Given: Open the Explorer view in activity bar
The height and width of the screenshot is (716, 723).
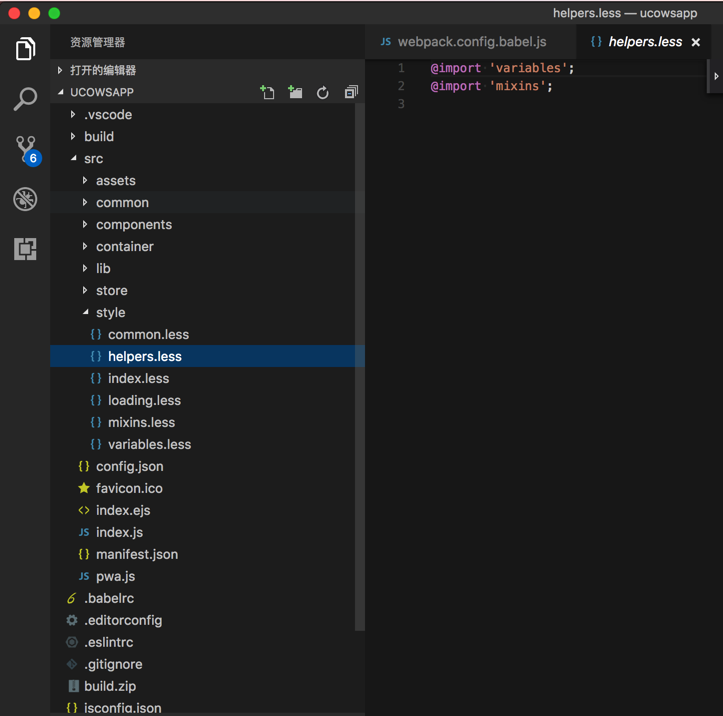Looking at the screenshot, I should (x=25, y=48).
